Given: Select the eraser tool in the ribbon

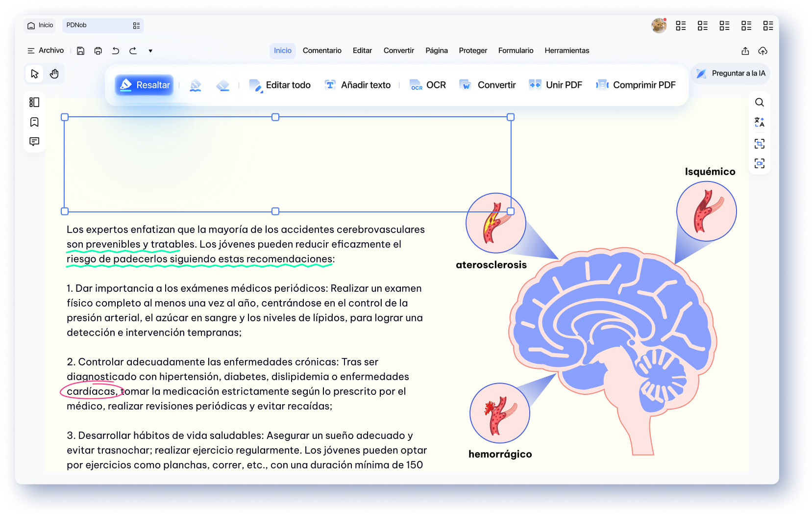Looking at the screenshot, I should pyautogui.click(x=223, y=85).
